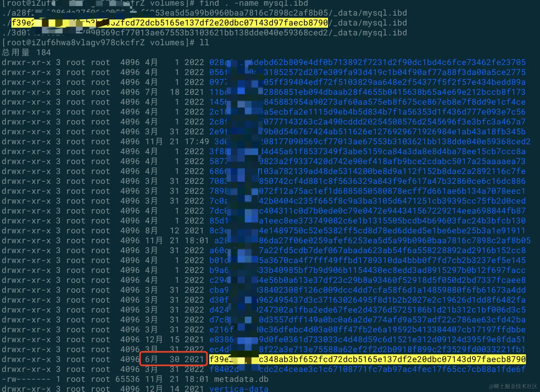This screenshot has width=540, height=392.
Task: Click the 65536 file size of metadata.db
Action: coord(128,379)
